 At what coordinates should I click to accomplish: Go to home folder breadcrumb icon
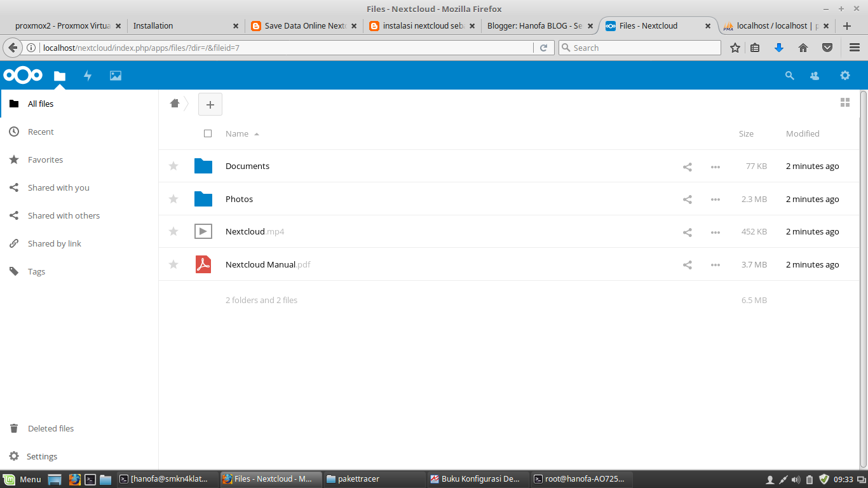click(175, 104)
